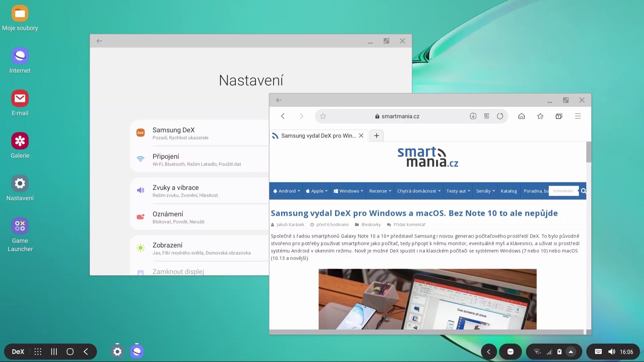Click the left arrow in the system tray
This screenshot has height=362, width=644.
pos(489,352)
